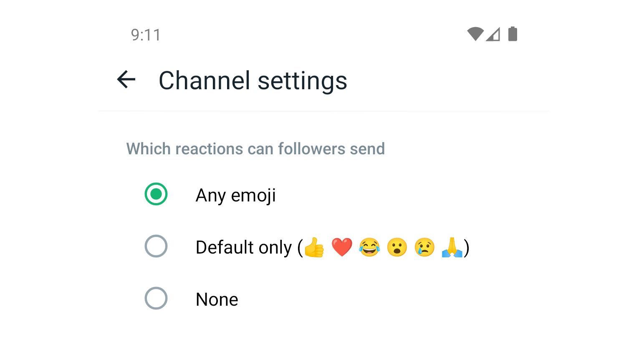Click the cellular signal icon
The width and height of the screenshot is (644, 362).
tap(492, 34)
